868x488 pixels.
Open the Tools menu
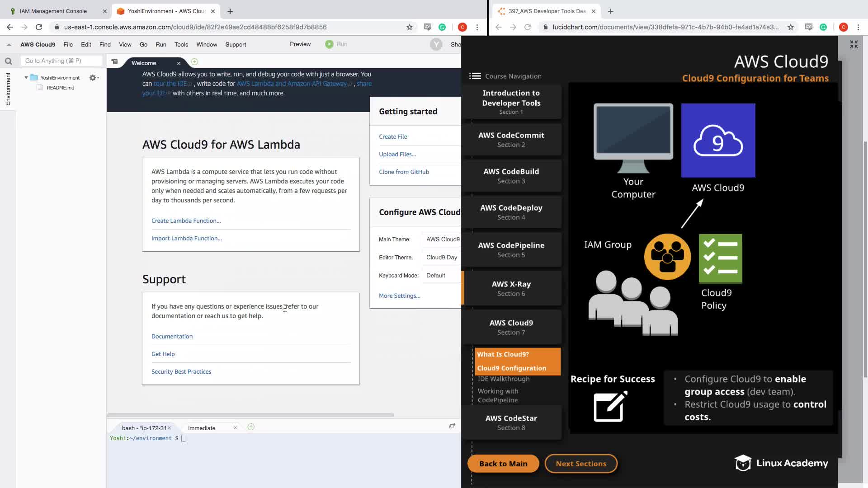[181, 44]
